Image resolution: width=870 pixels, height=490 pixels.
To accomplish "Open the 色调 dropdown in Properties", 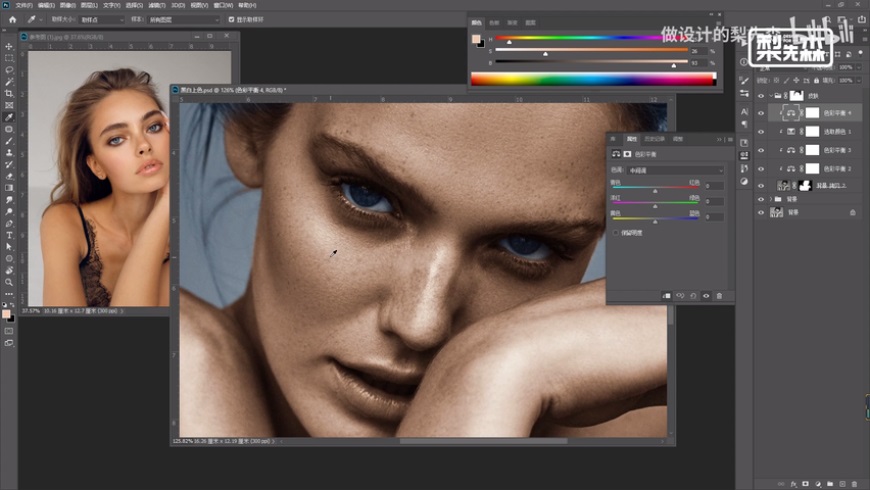I will (x=675, y=170).
